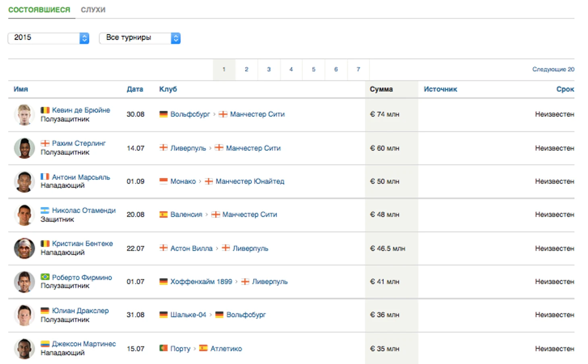Open Шальке-04 club link

click(188, 315)
